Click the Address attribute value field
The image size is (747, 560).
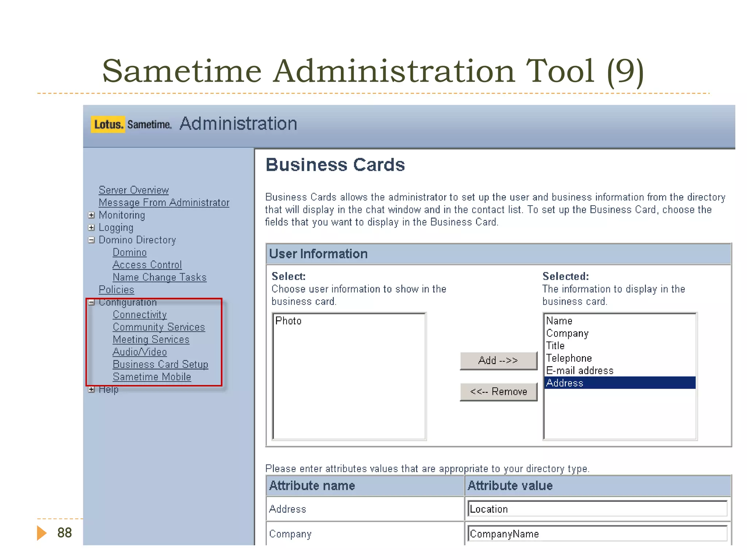click(x=597, y=509)
